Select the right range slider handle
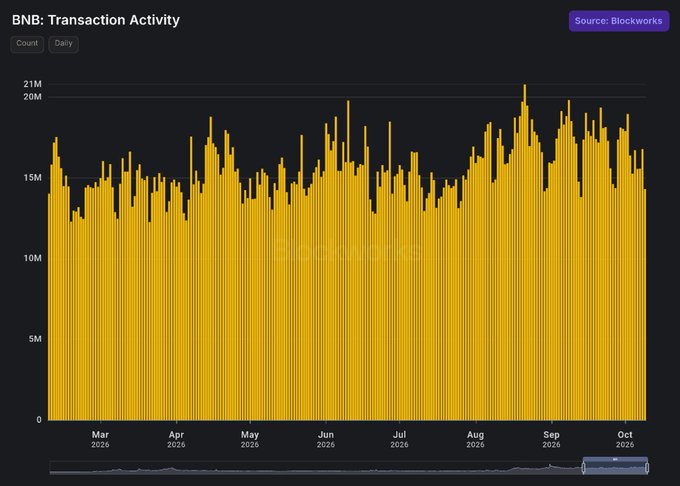Screen dimensions: 680x486 point(647,467)
